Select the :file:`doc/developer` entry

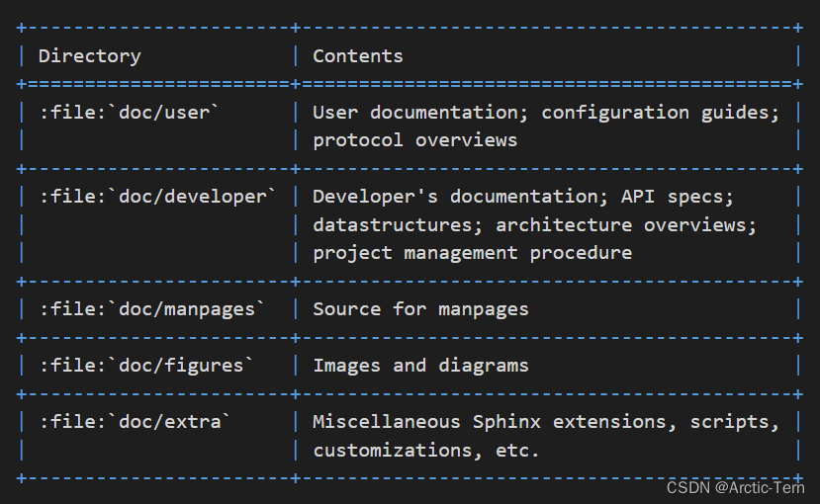157,197
